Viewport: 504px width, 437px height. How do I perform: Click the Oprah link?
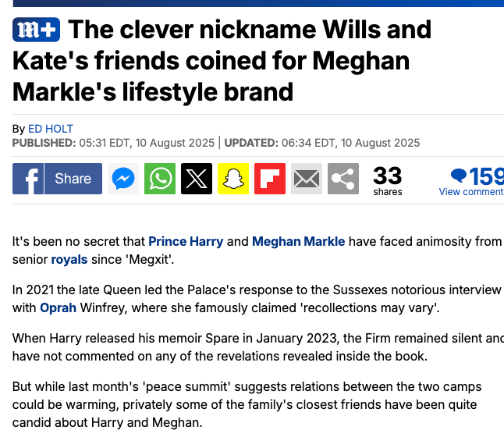tap(58, 307)
